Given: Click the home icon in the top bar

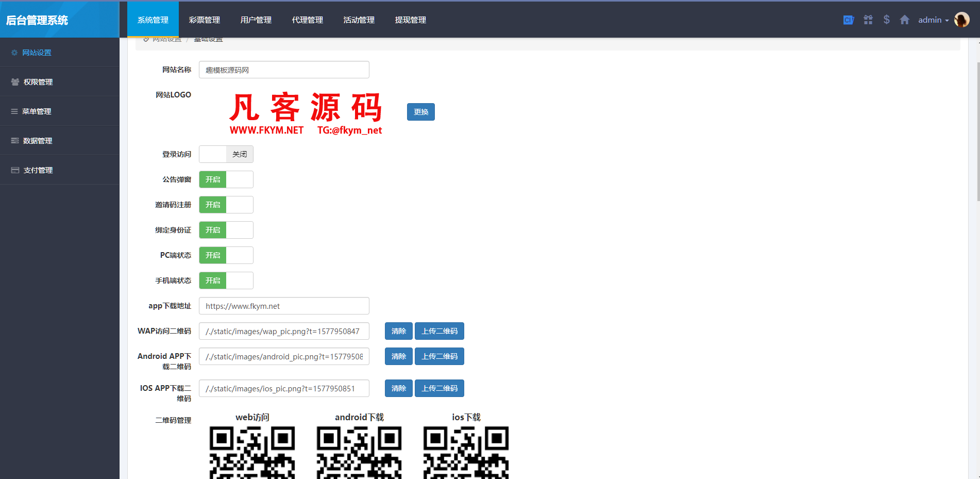Looking at the screenshot, I should 905,19.
